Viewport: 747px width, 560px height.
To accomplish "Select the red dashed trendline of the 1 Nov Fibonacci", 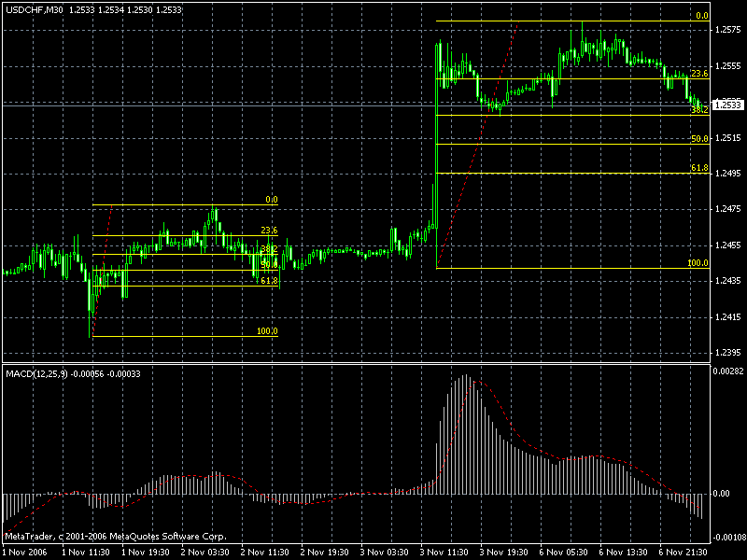I will pos(102,271).
